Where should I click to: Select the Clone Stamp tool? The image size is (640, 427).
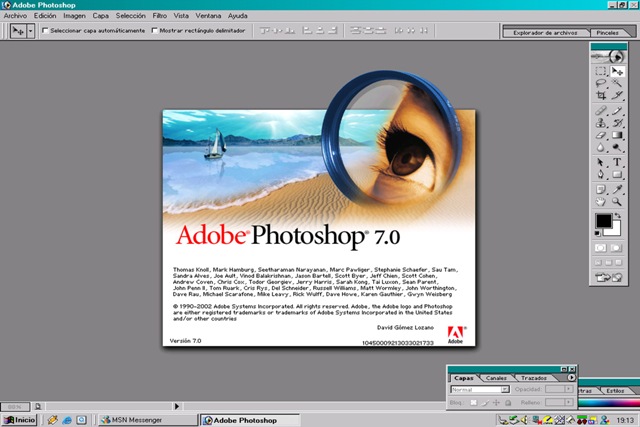600,123
